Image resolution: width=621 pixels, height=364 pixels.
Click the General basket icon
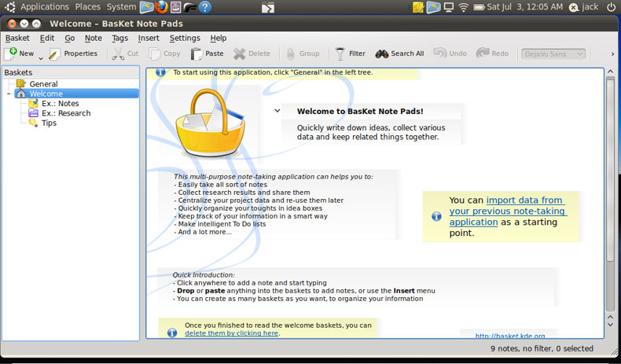(x=20, y=84)
